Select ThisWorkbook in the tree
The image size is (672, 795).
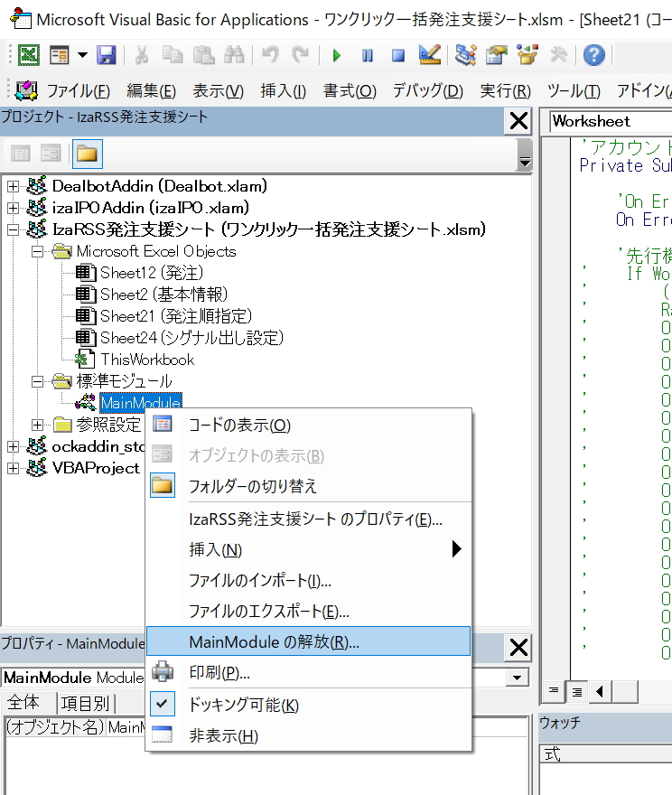(x=147, y=360)
